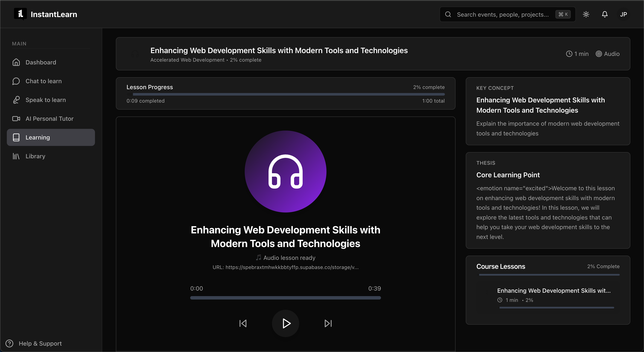
Task: Click the audio seek bar
Action: coord(285,298)
